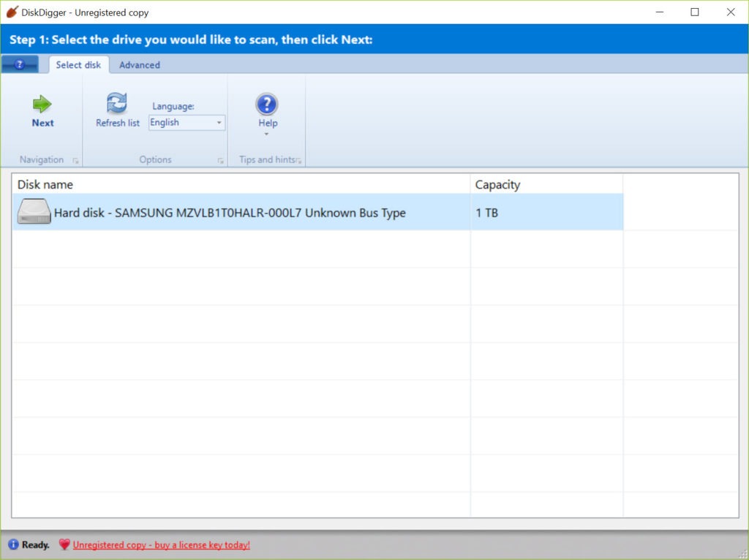Click the Ready status text
The image size is (749, 560).
[x=36, y=545]
